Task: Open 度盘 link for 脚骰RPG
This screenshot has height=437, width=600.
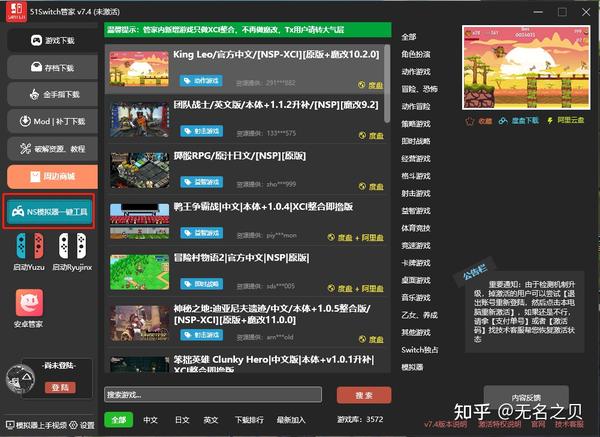Action: click(371, 186)
